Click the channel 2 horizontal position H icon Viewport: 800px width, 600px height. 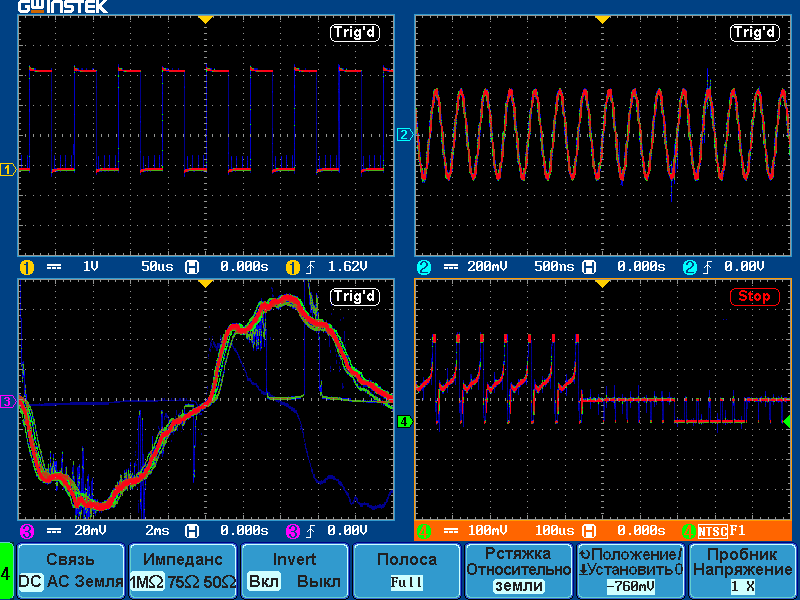[x=589, y=267]
